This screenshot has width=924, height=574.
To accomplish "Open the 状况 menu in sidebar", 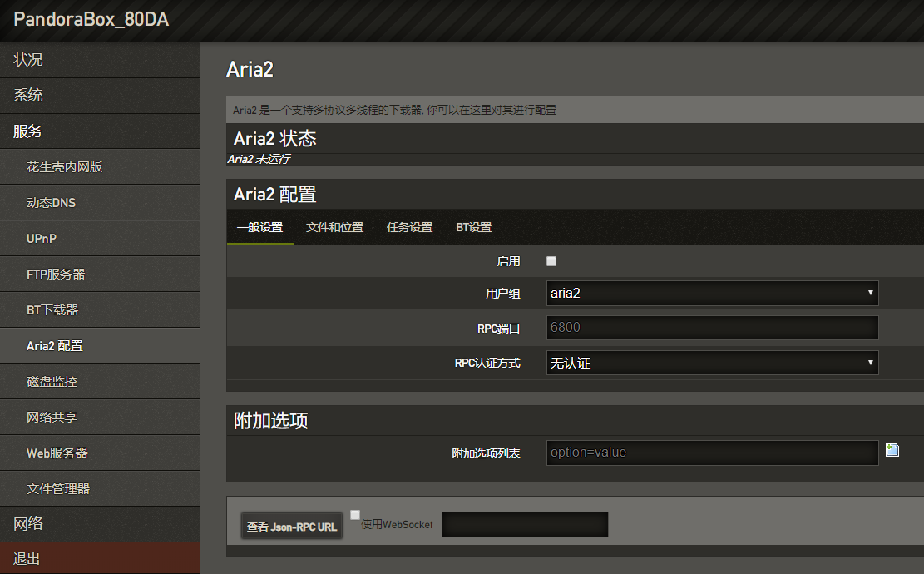I will 100,60.
